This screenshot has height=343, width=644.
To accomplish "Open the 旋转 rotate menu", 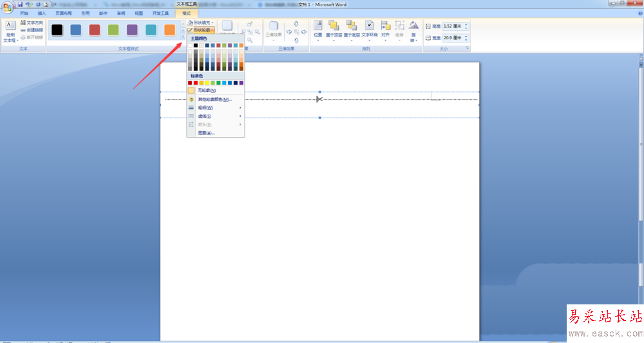I will (413, 31).
